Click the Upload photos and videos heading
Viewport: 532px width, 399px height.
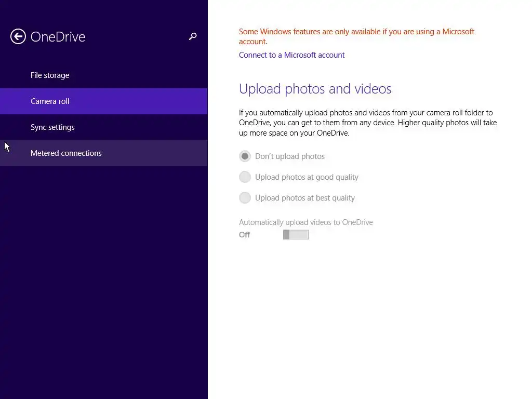pyautogui.click(x=315, y=89)
